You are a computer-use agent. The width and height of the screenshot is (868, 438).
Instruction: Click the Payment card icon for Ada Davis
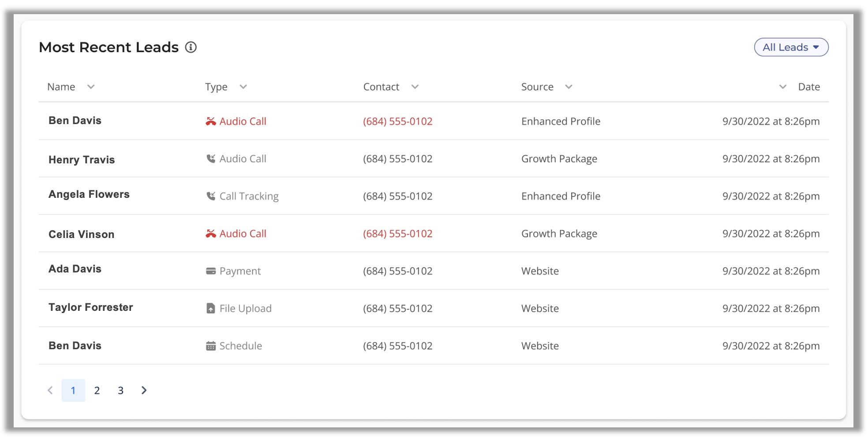tap(211, 271)
